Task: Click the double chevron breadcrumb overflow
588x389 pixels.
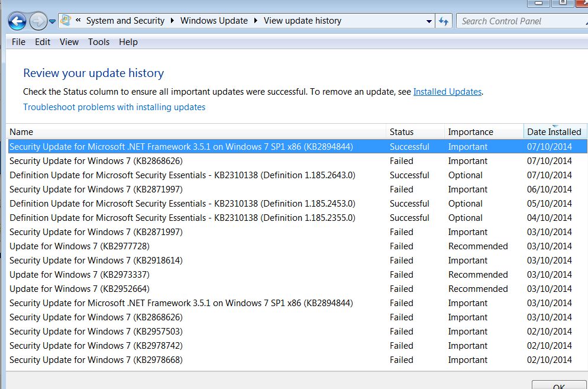Action: tap(78, 20)
